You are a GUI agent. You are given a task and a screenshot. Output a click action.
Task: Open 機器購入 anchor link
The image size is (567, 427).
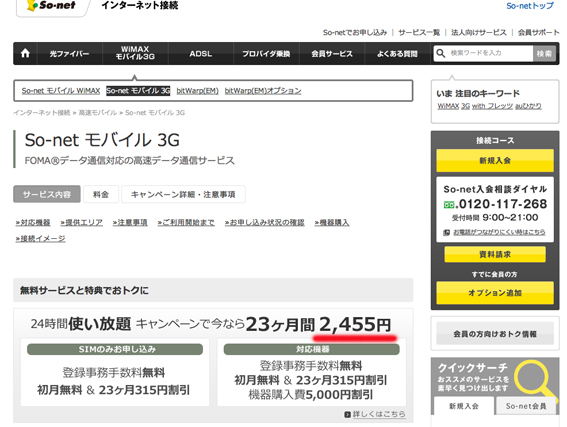pos(332,222)
